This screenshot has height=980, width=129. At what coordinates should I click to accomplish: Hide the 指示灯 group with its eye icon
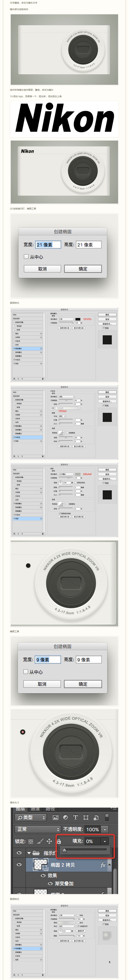tap(19, 853)
